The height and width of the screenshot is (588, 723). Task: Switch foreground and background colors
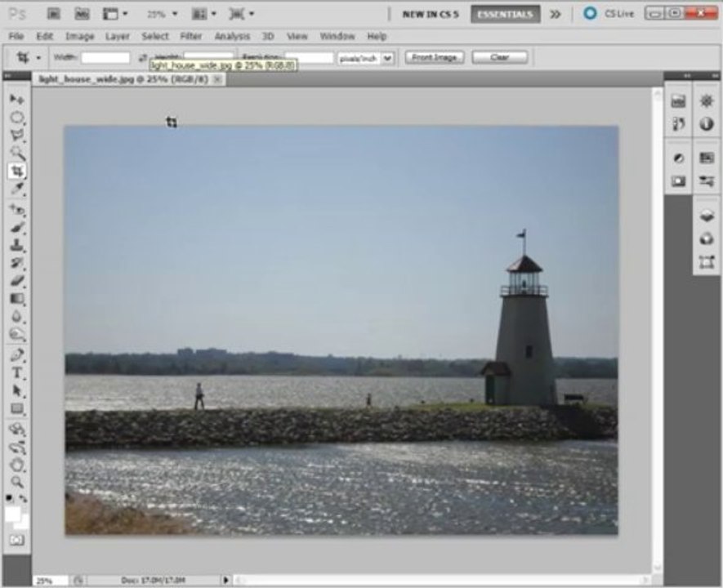click(23, 498)
